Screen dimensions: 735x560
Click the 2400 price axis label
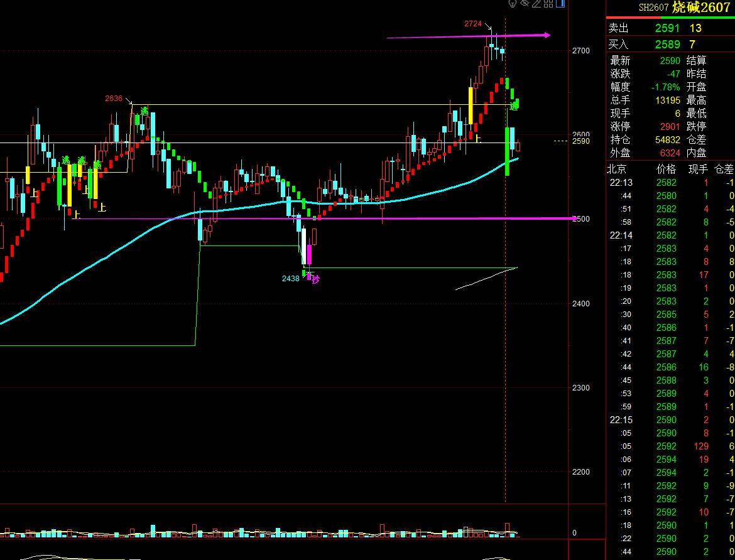coord(581,304)
